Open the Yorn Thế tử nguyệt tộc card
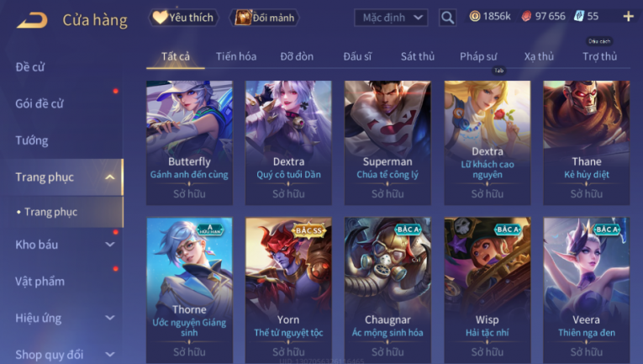The image size is (643, 364). pyautogui.click(x=288, y=290)
